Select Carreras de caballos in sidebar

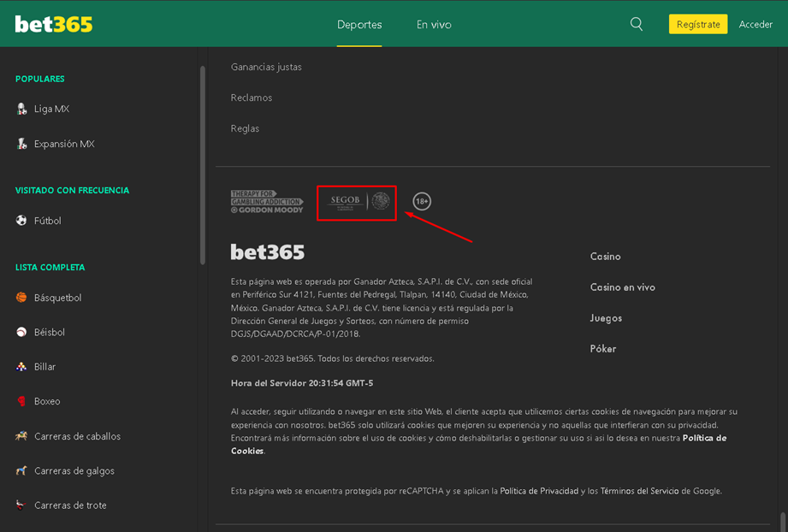77,436
